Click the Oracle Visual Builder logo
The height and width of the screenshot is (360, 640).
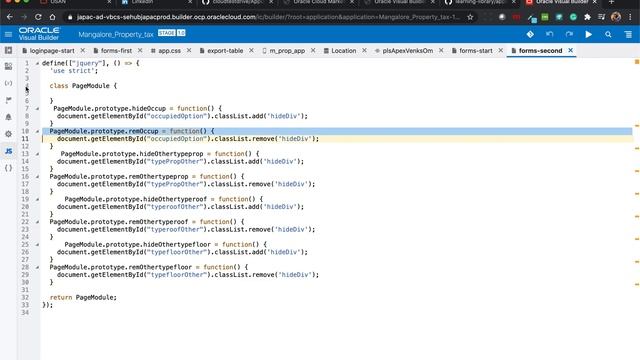39,34
